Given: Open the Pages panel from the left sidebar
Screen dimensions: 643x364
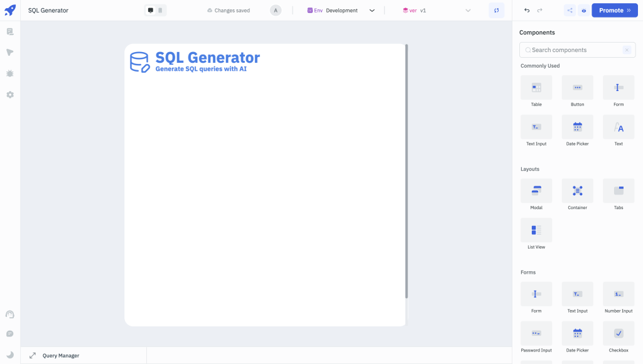Looking at the screenshot, I should [x=9, y=30].
